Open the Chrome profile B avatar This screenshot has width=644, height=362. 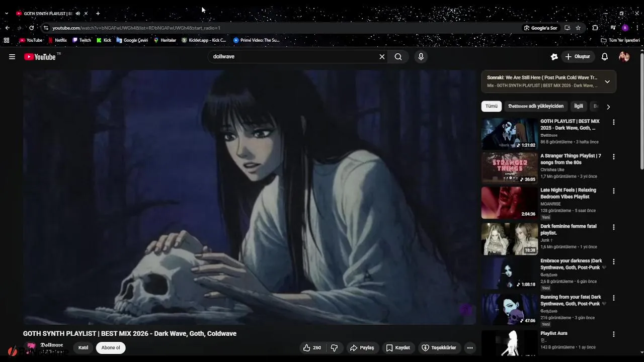(625, 28)
